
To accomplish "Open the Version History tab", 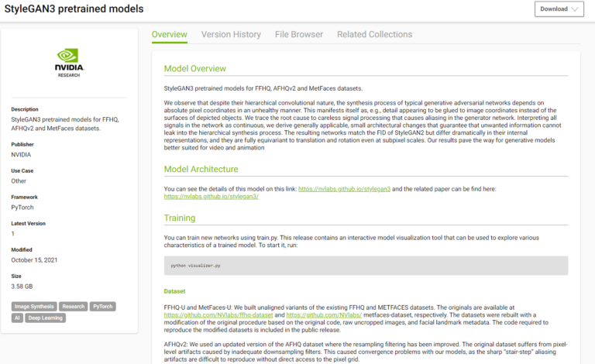I will 231,35.
